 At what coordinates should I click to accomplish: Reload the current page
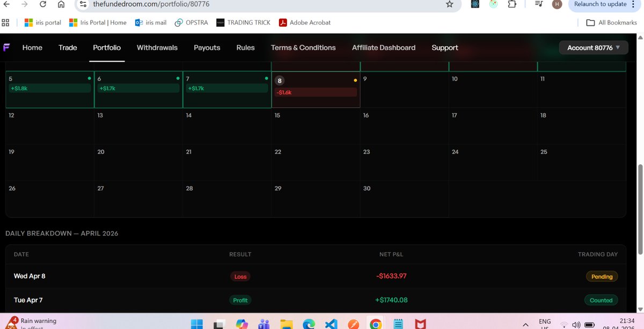click(x=43, y=4)
